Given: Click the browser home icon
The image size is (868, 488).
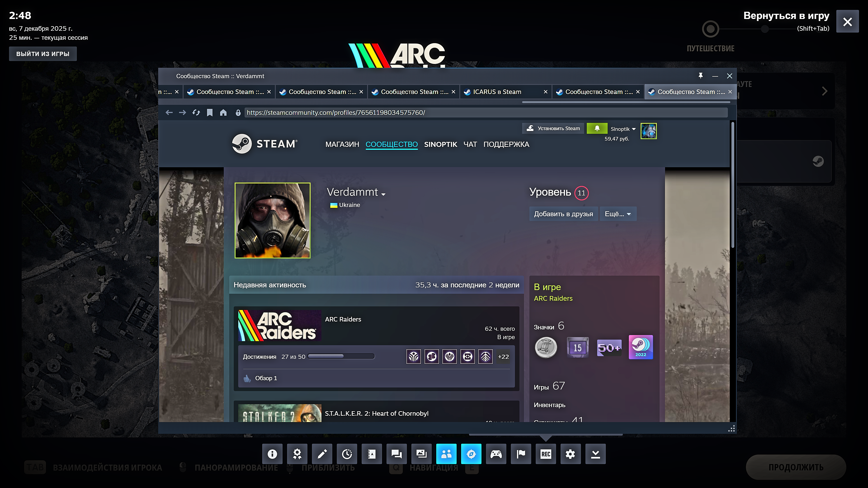Looking at the screenshot, I should coord(223,113).
